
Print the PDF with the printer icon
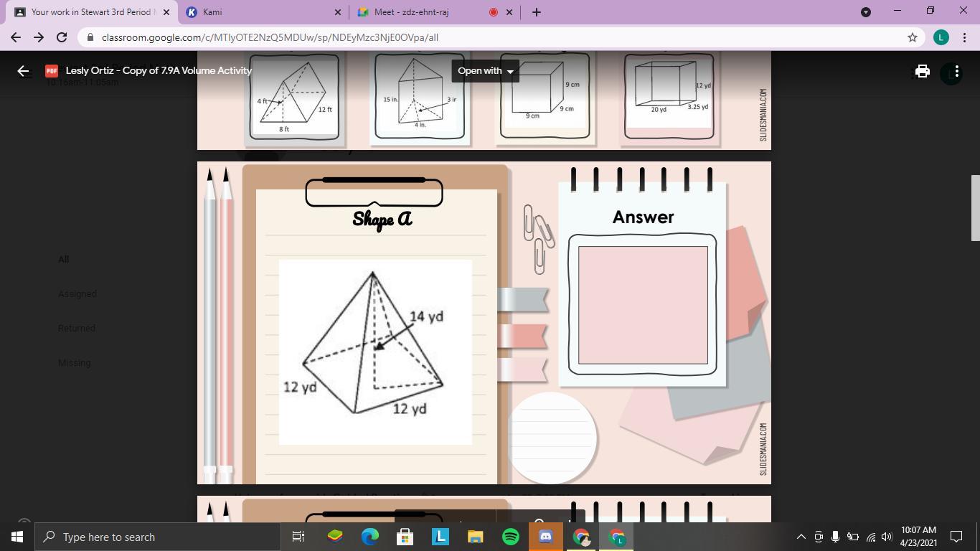pos(923,71)
